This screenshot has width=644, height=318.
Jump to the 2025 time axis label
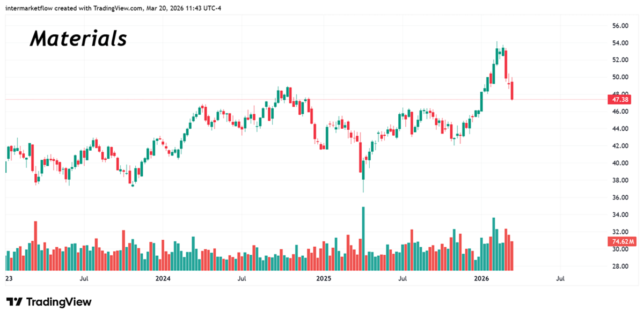coord(323,279)
